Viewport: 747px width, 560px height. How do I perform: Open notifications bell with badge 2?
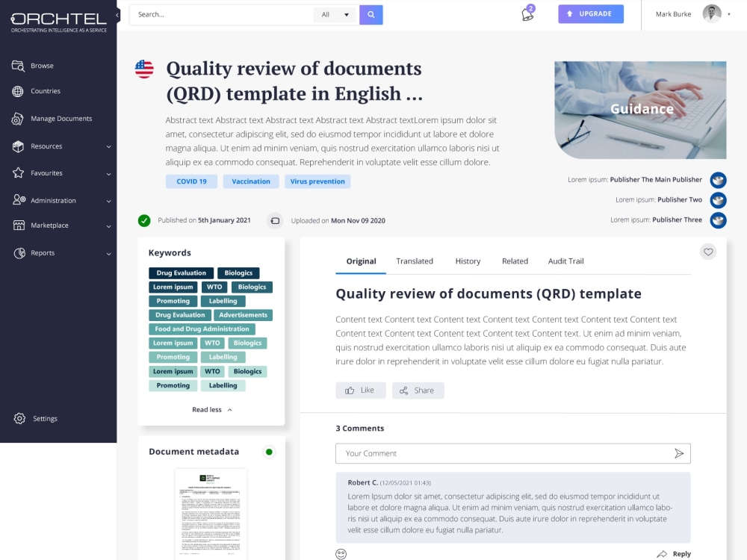pos(528,13)
